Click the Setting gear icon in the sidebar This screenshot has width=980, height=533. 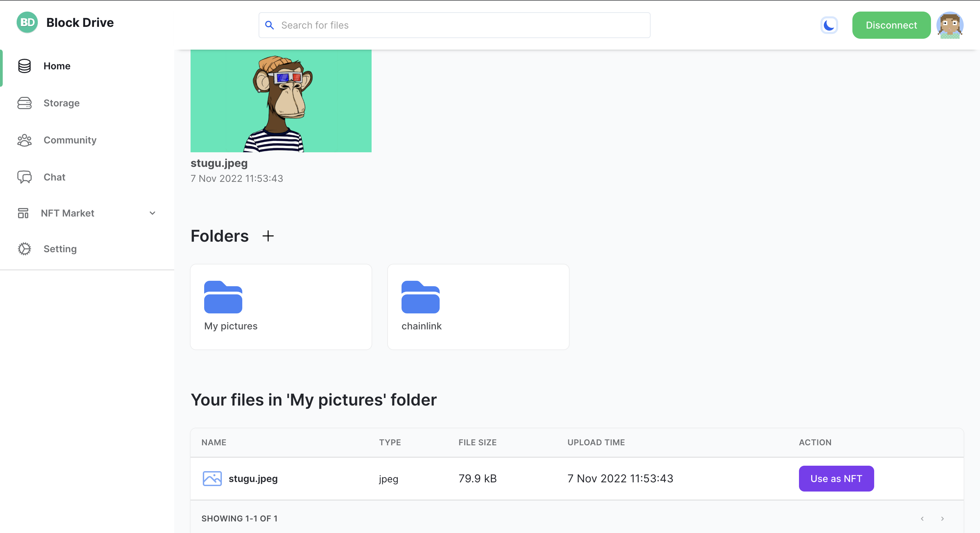tap(24, 248)
